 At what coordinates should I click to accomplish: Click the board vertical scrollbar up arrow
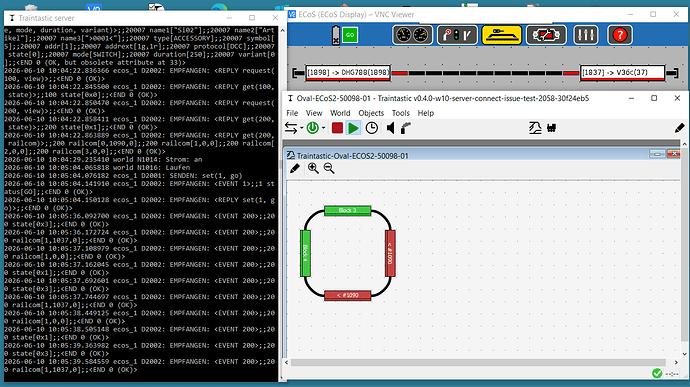684,144
